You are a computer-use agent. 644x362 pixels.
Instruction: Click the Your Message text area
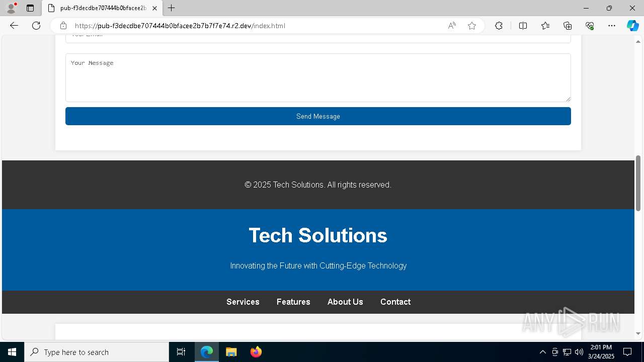[x=318, y=78]
